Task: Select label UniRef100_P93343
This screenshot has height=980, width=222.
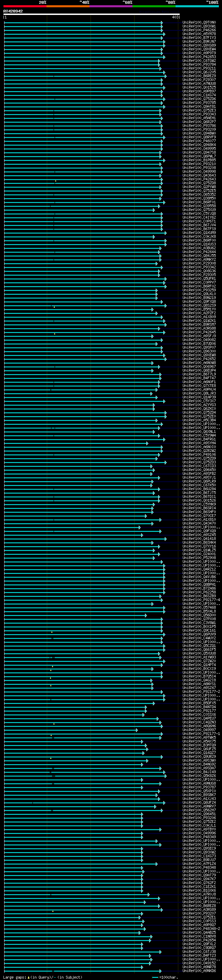Action: [199, 114]
